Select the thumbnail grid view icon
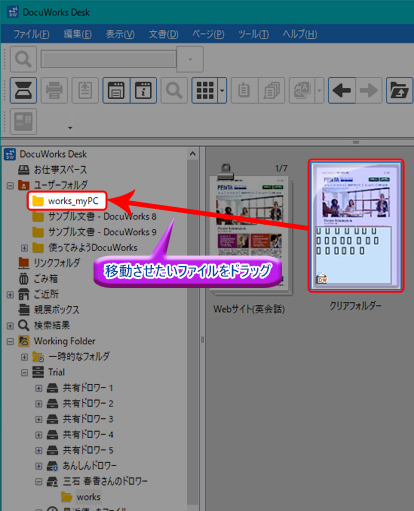 point(205,90)
